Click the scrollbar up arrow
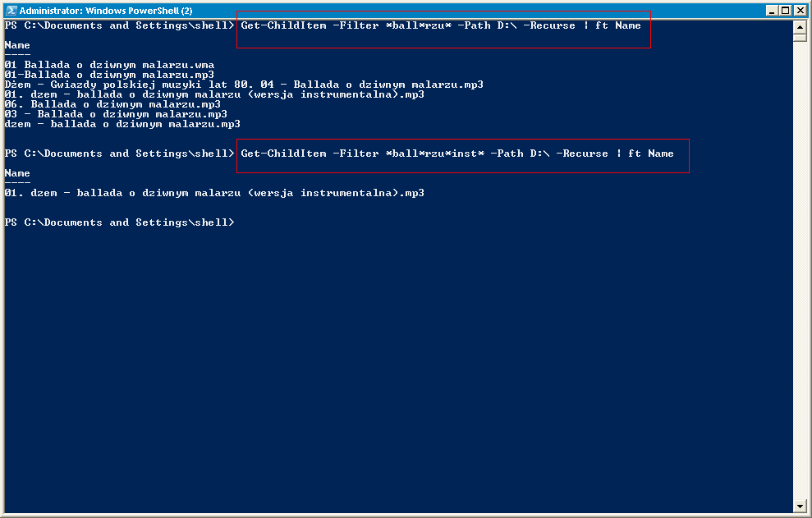812x518 pixels. tap(800, 26)
